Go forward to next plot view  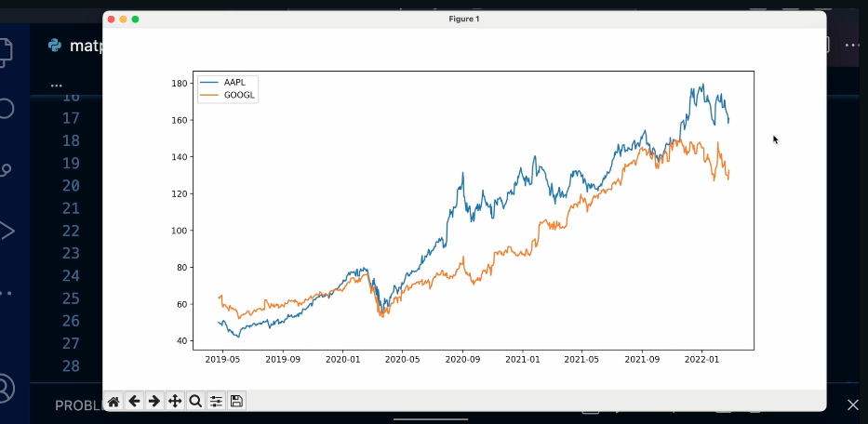[x=154, y=402]
